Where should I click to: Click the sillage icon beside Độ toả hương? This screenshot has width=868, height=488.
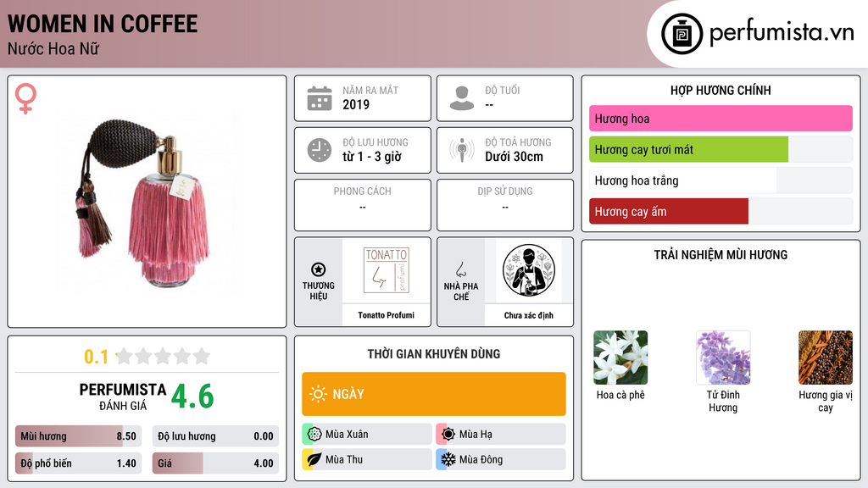[462, 150]
